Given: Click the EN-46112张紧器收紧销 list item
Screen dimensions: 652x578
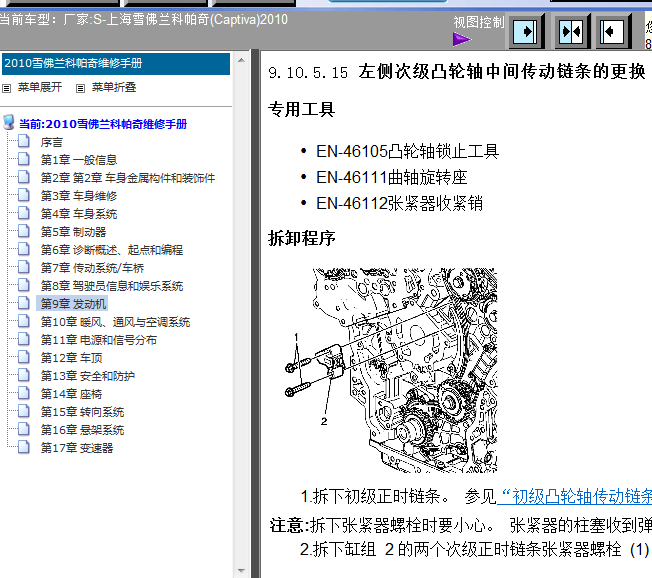Looking at the screenshot, I should pos(399,204).
